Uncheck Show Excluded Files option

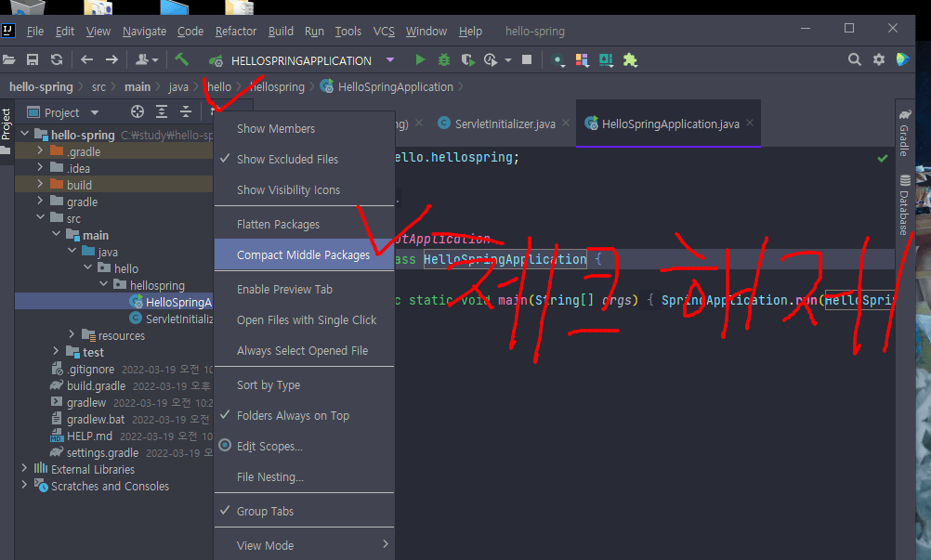[x=287, y=160]
